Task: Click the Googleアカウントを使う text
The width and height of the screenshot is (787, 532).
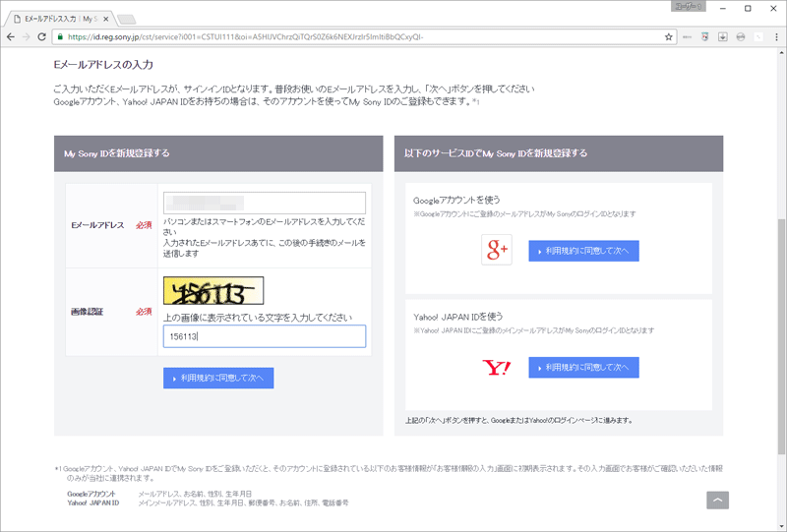Action: [456, 200]
